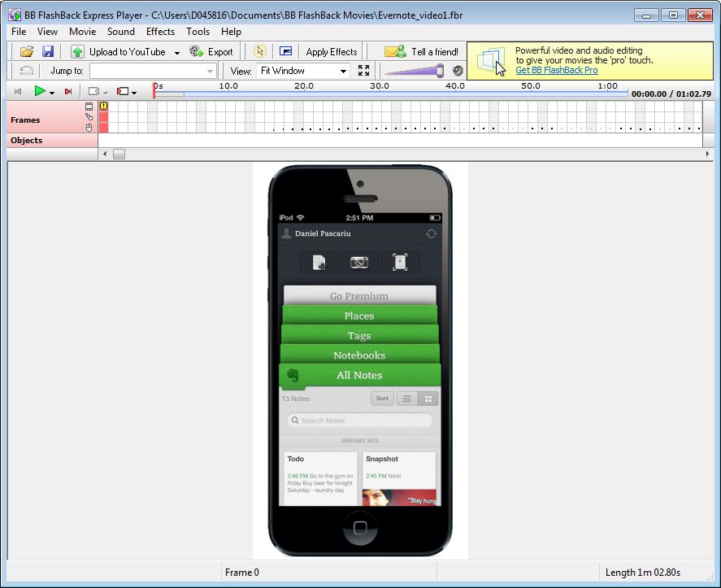Screen dimensions: 721x588
Task: Toggle full screen view icon
Action: click(363, 71)
